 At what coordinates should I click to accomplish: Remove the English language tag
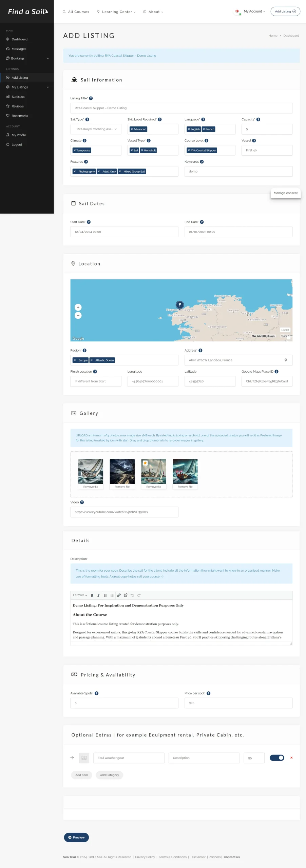pos(189,129)
